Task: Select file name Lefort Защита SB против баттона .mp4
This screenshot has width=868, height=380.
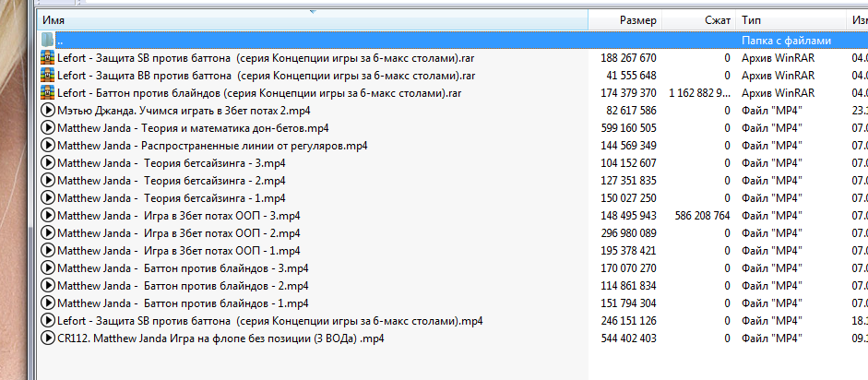Action: coord(270,321)
